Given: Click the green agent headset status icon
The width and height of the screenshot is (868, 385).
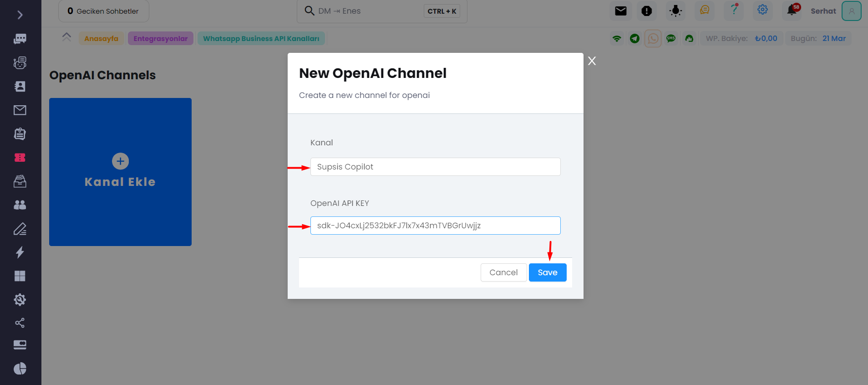Looking at the screenshot, I should click(689, 39).
